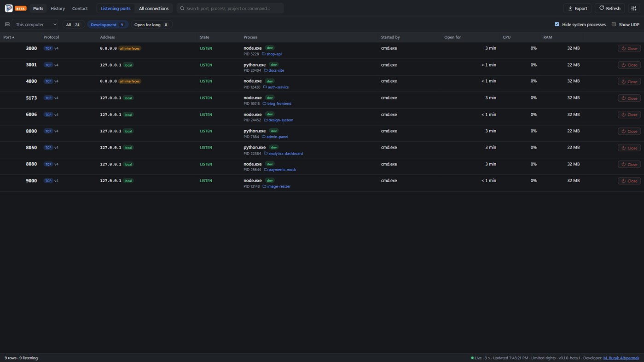
Task: Focus the search port or process field
Action: 230,8
